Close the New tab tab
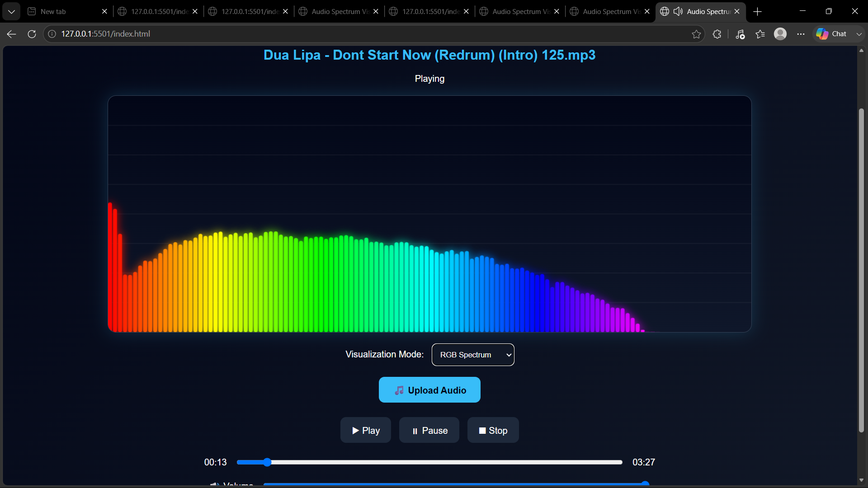Image resolution: width=868 pixels, height=488 pixels. tap(104, 11)
